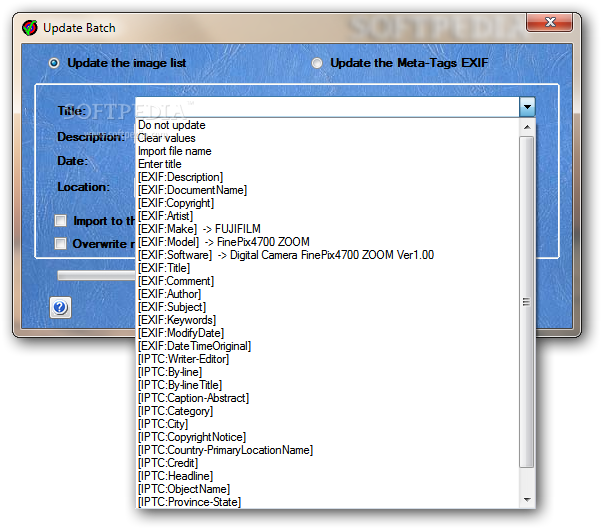Select [EXIF:Author] entry
602x529 pixels.
tap(328, 294)
